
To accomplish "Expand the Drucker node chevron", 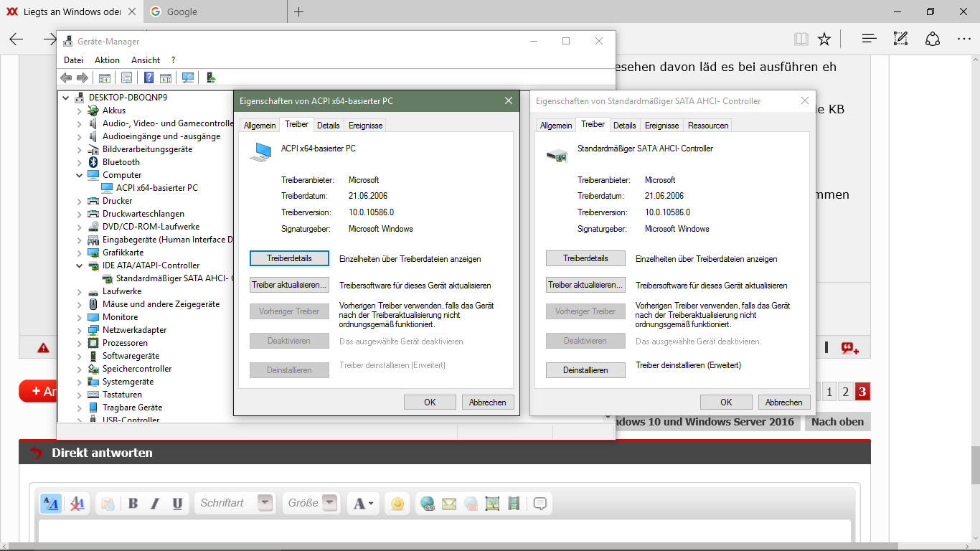I will (x=80, y=201).
